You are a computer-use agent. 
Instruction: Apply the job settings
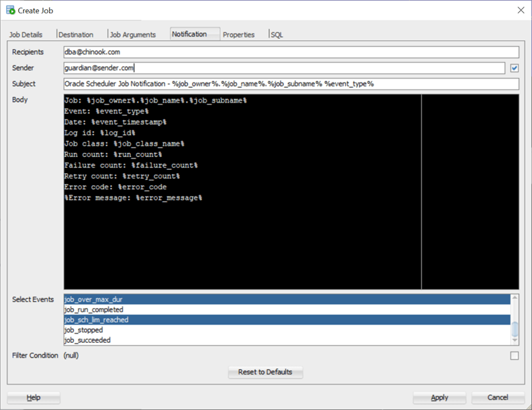pos(439,397)
